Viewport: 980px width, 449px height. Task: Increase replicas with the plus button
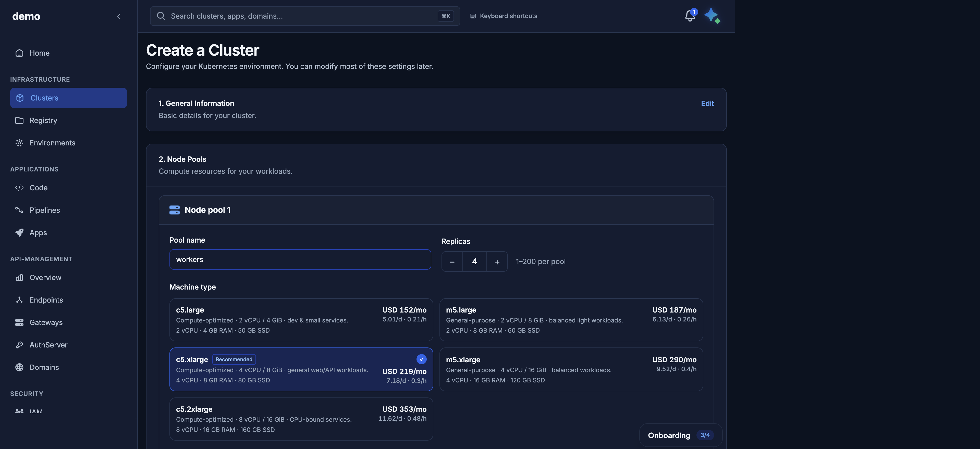(x=497, y=261)
